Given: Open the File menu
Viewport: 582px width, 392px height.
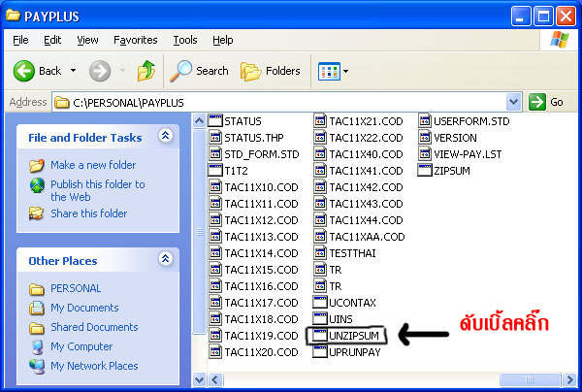Looking at the screenshot, I should [20, 40].
